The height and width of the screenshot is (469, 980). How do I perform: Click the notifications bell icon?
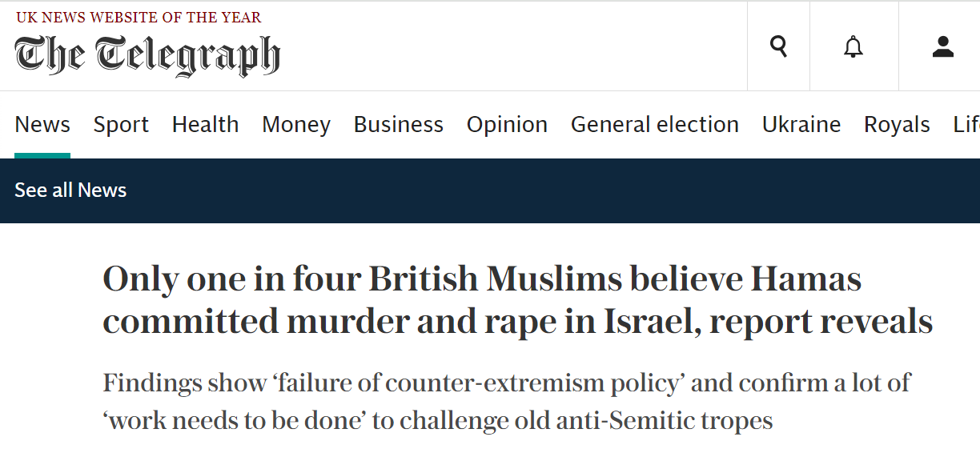click(x=853, y=47)
